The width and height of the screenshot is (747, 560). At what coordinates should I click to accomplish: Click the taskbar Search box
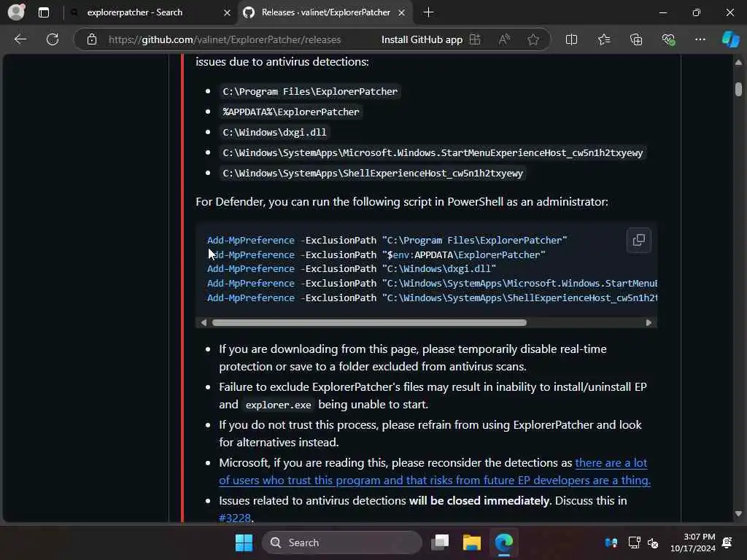[341, 542]
